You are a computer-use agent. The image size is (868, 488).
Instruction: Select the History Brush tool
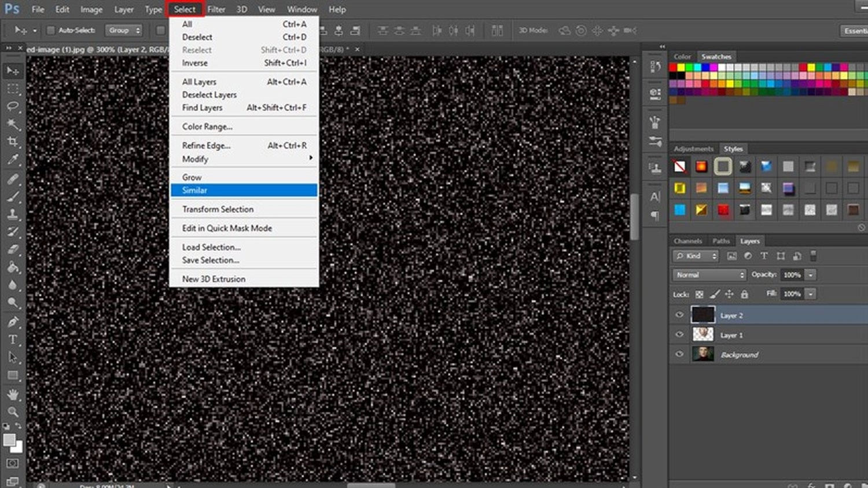[x=13, y=232]
